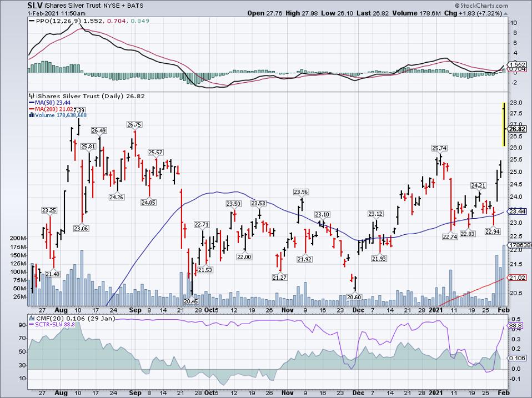Click the PPO(12,26,9) indicator legend
The width and height of the screenshot is (532, 398).
tap(89, 21)
